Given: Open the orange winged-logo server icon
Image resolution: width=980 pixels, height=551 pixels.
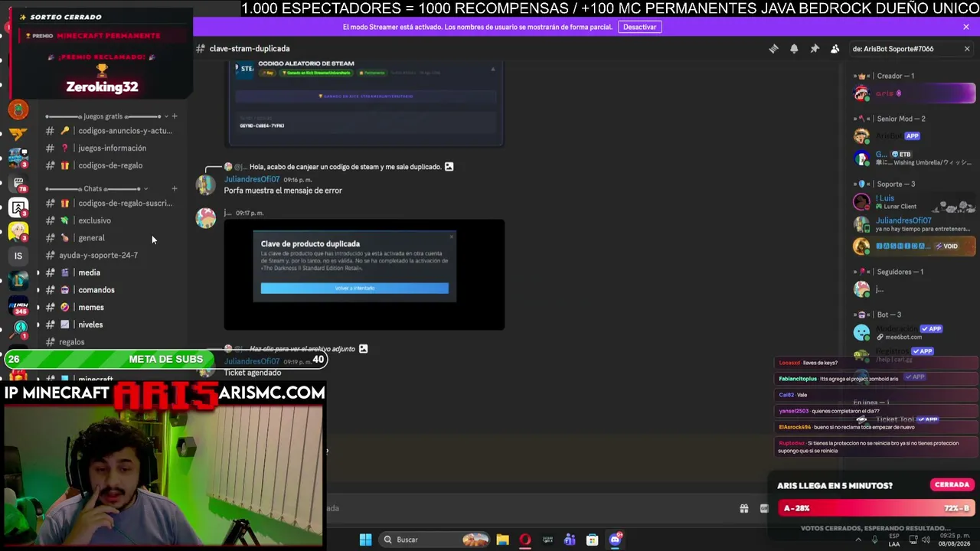Looking at the screenshot, I should pos(18,134).
